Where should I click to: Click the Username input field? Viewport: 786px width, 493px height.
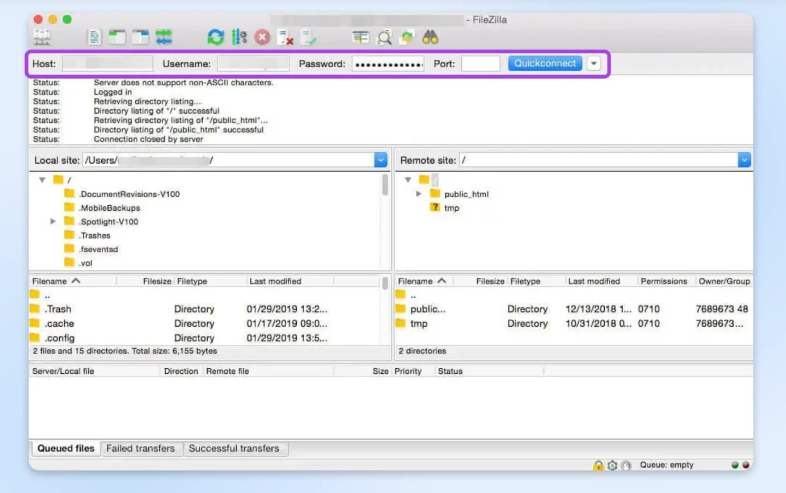pos(253,64)
